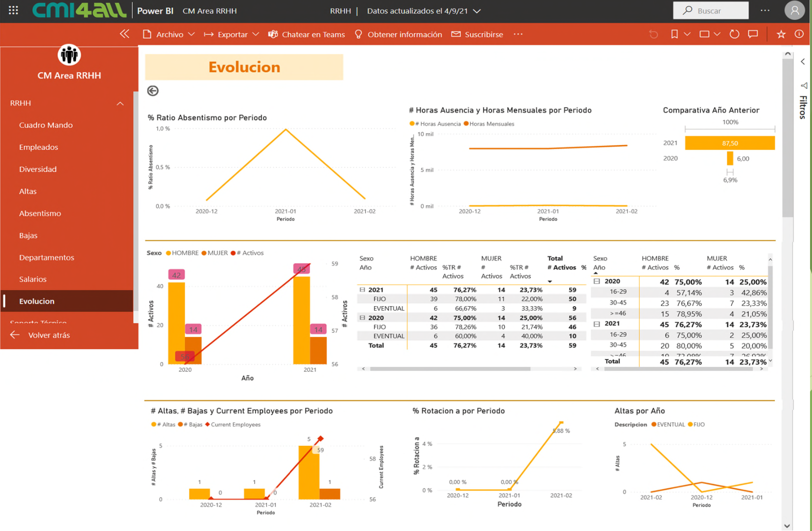Open the Archivo dropdown menu
This screenshot has width=812, height=531.
click(x=169, y=34)
